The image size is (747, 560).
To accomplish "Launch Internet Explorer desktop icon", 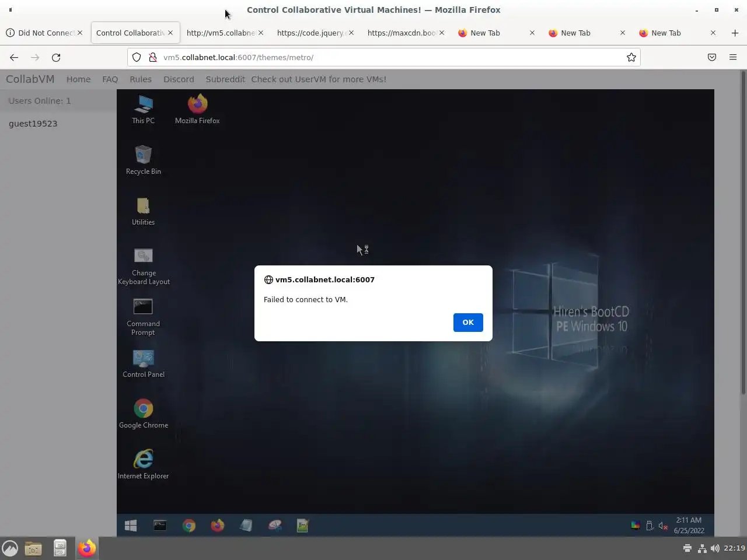I will point(143,465).
